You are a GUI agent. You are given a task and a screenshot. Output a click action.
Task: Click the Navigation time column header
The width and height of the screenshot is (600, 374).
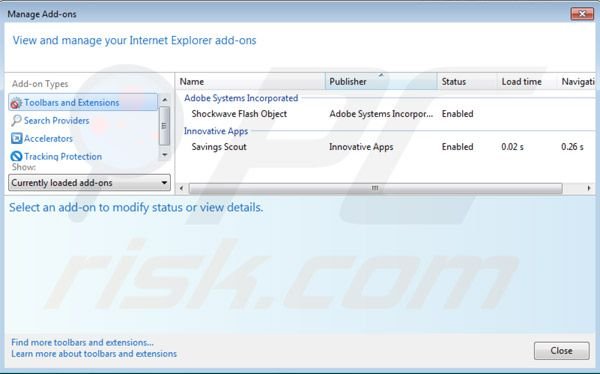pyautogui.click(x=577, y=82)
